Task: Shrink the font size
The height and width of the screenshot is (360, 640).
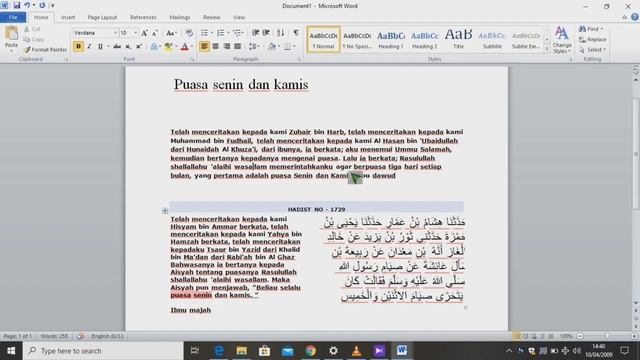Action: [x=155, y=33]
